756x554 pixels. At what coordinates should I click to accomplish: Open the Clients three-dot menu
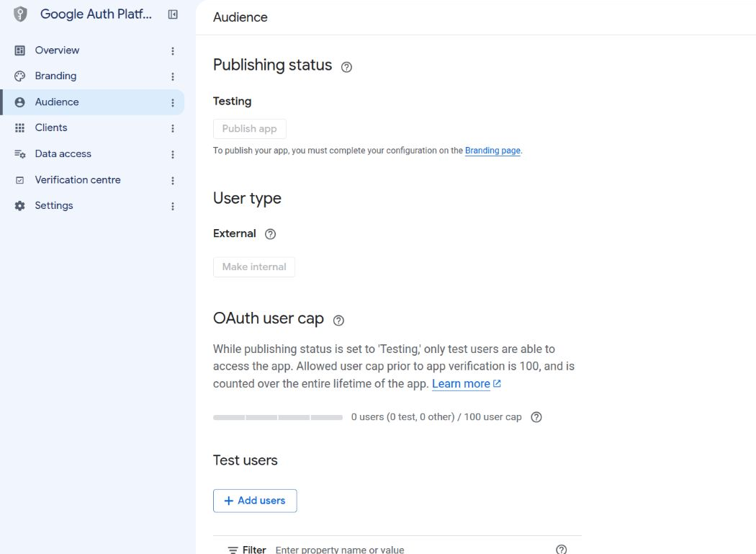click(173, 128)
